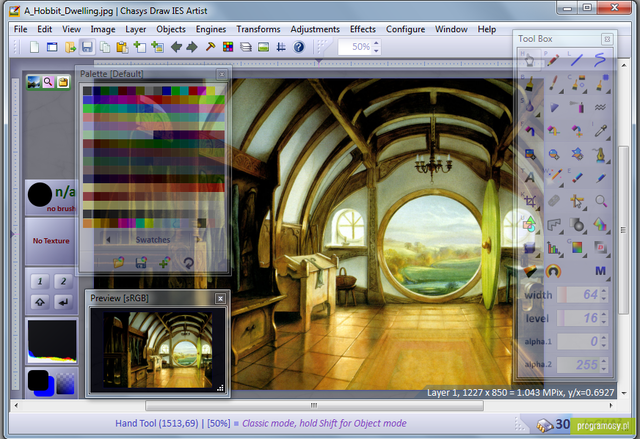This screenshot has height=439, width=640.
Task: Decrease alpha.2 value with down stepper
Action: pyautogui.click(x=604, y=369)
